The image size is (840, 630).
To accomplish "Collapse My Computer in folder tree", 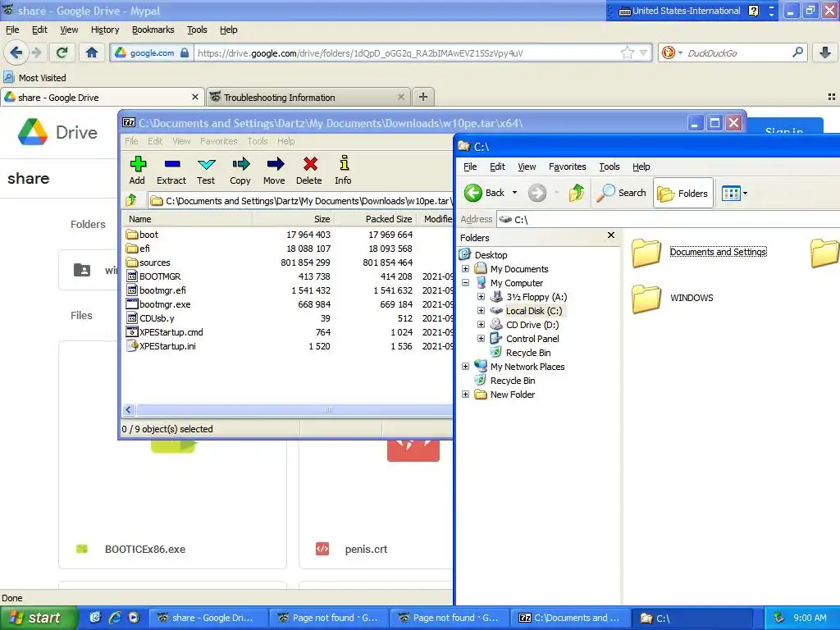I will [x=466, y=283].
